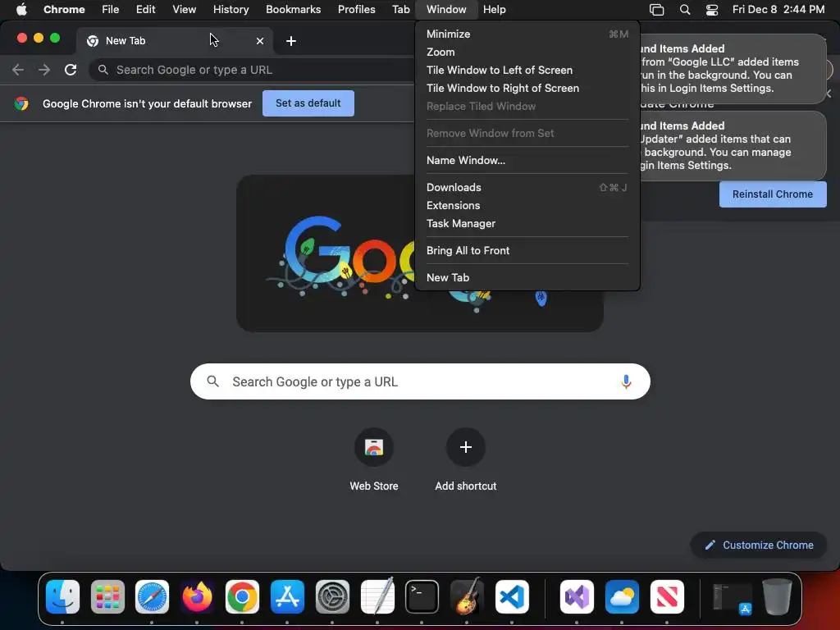Choose Name Window... menu item
The width and height of the screenshot is (840, 630).
pyautogui.click(x=527, y=160)
